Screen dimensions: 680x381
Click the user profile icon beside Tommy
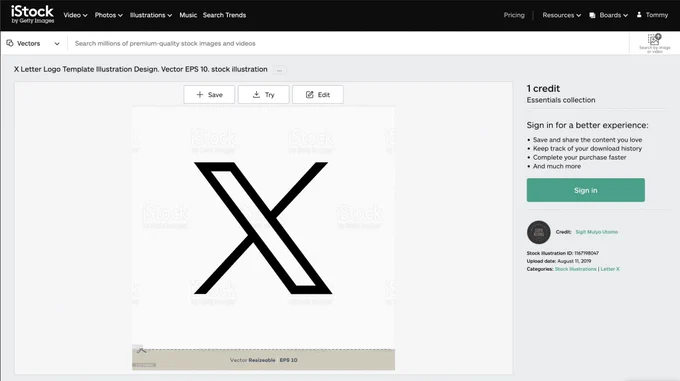click(x=639, y=15)
